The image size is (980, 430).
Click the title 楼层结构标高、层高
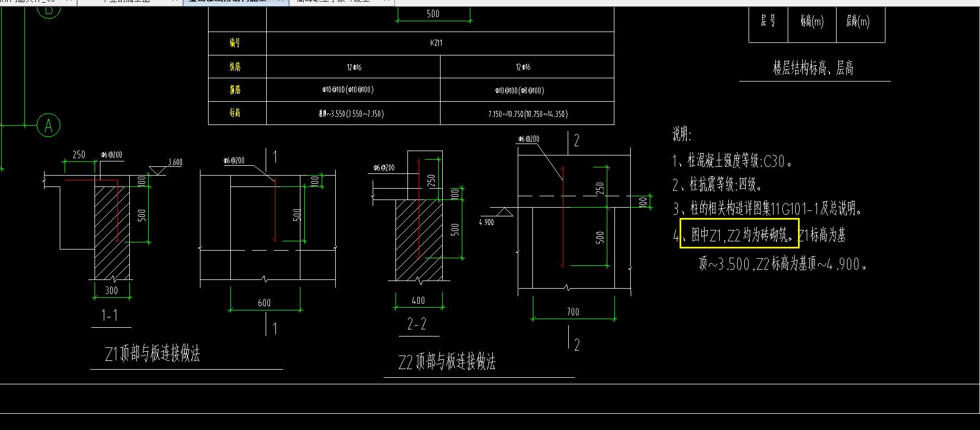(x=813, y=68)
